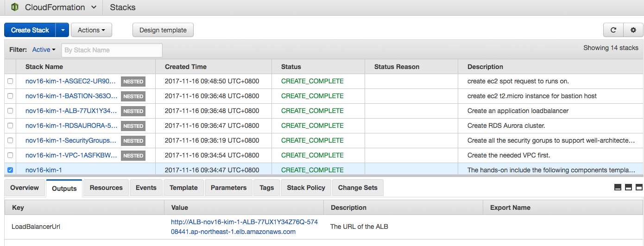Screen dimensions: 644x246
Task: Expand the Create Stack dropdown arrow
Action: (63, 30)
